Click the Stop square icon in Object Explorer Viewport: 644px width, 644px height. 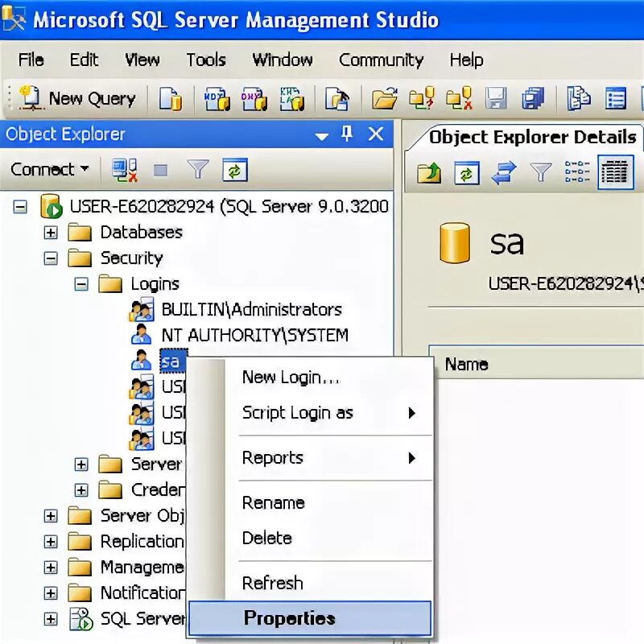pyautogui.click(x=160, y=170)
